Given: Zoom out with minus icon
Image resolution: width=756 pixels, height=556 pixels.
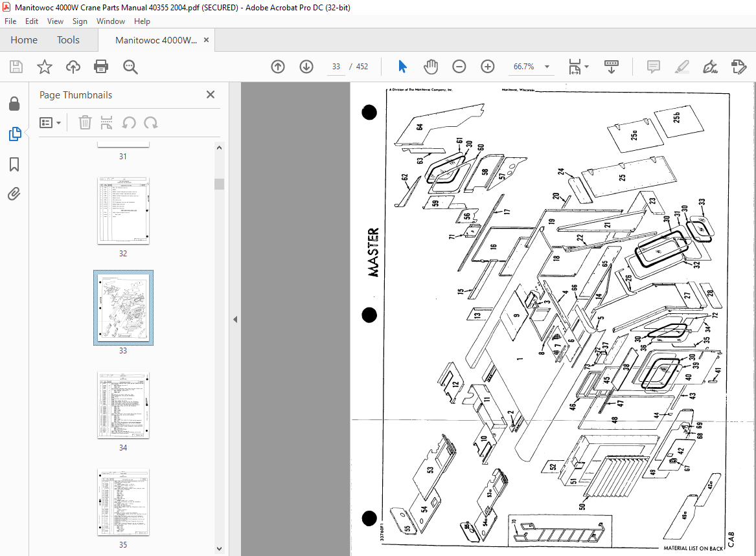Looking at the screenshot, I should tap(459, 67).
